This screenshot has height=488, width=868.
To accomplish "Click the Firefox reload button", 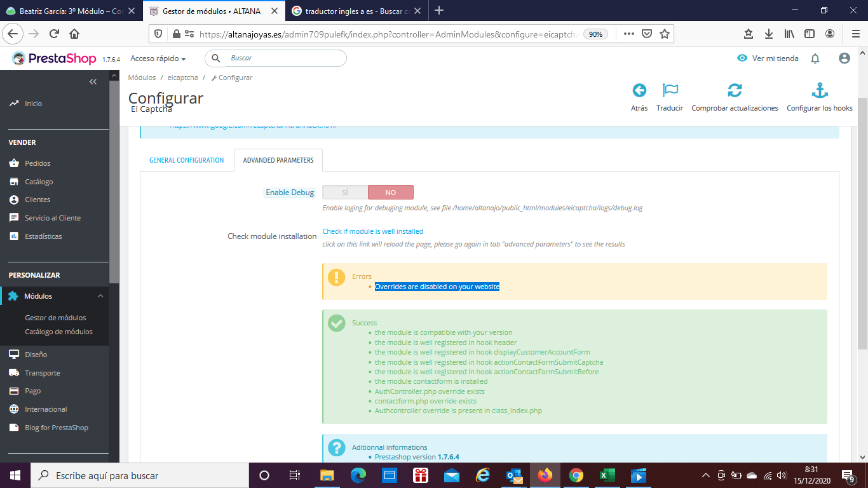I will [x=54, y=34].
